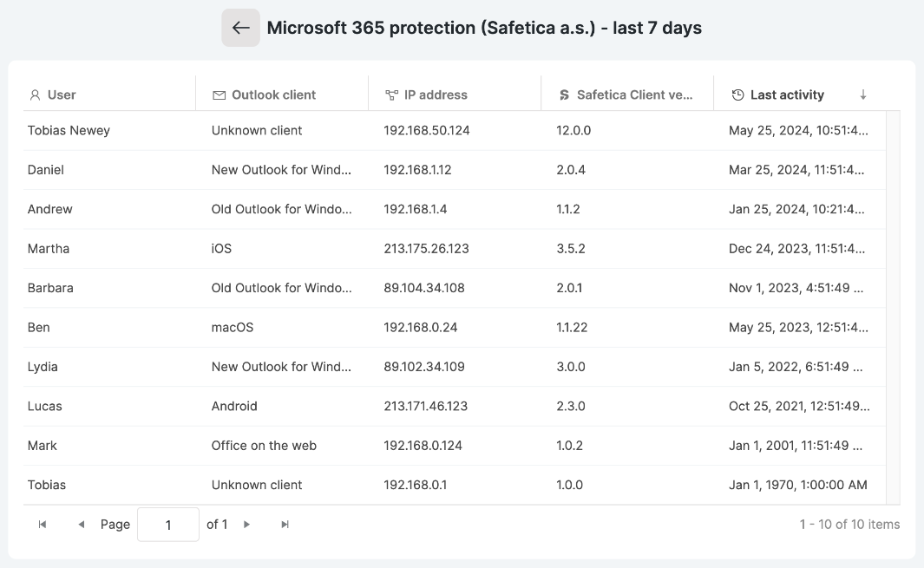The width and height of the screenshot is (924, 568).
Task: Click Nov 1, 2023 last activity cell
Action: pos(796,288)
